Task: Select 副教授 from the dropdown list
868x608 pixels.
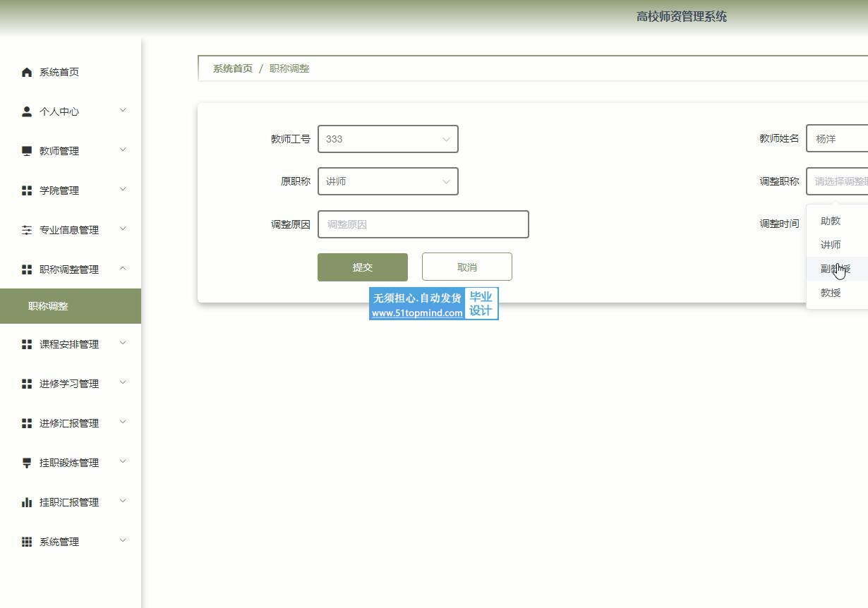Action: pyautogui.click(x=836, y=269)
